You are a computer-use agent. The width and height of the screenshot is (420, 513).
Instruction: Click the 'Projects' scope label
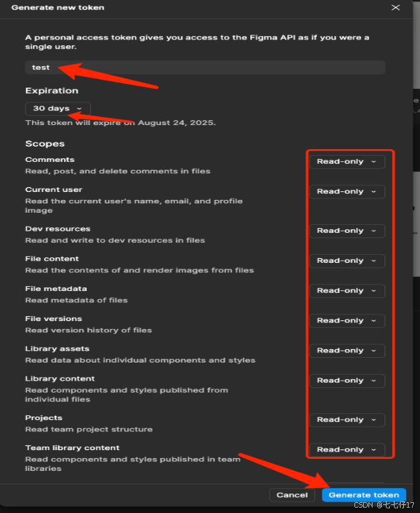pos(43,418)
